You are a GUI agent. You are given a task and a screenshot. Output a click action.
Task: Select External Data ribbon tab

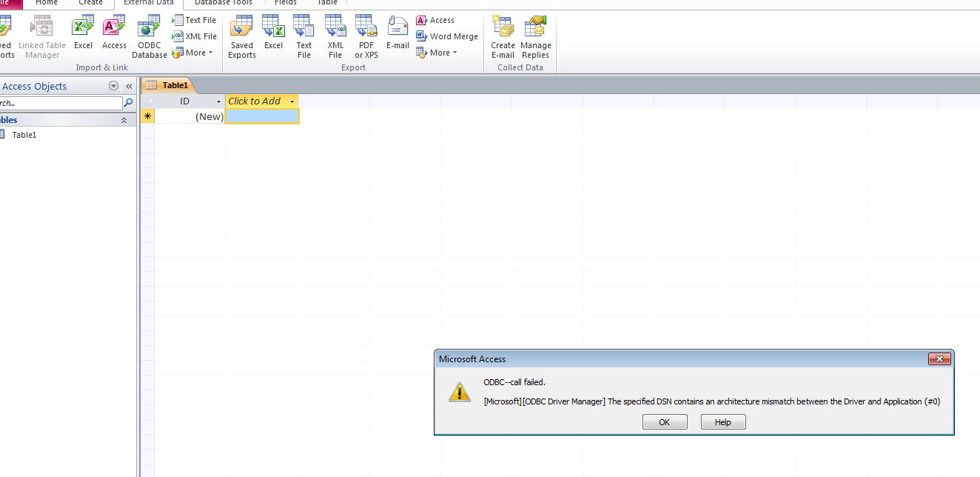(x=149, y=3)
